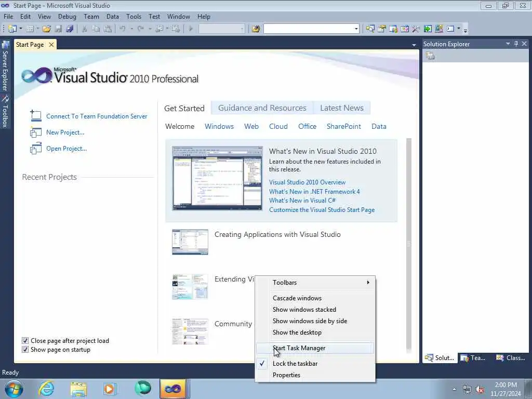Click the Copy toolbar icon

point(96,29)
